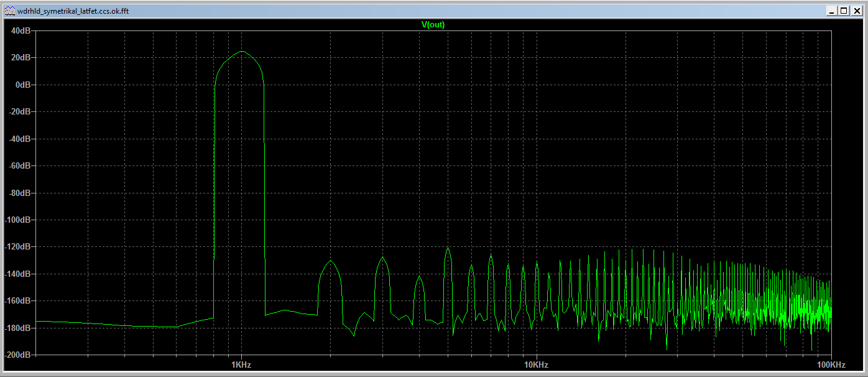
Task: Minimize the FFT plot window
Action: (833, 11)
